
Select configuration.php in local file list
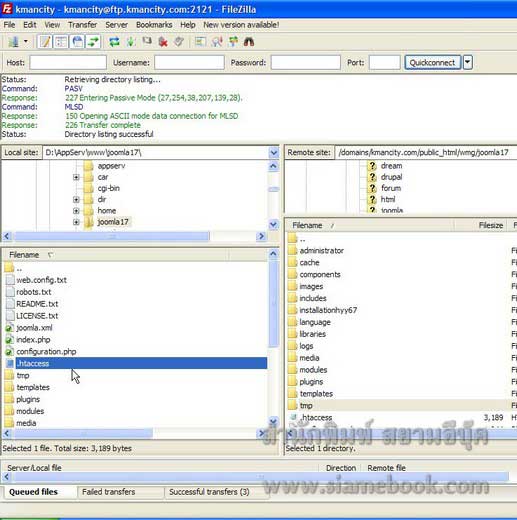(x=46, y=352)
